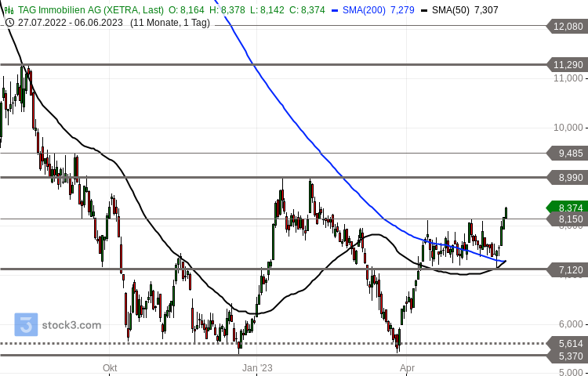
Task: Click the high value H: 8,378
Action: [227, 10]
